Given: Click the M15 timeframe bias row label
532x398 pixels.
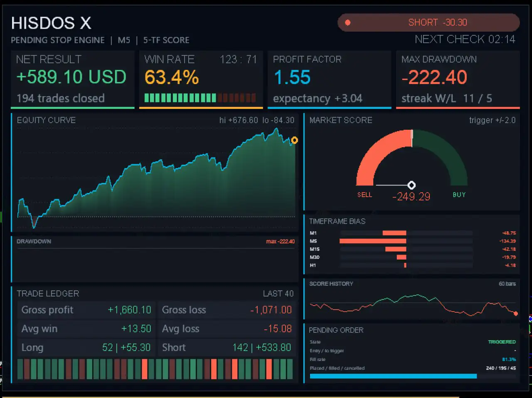Looking at the screenshot, I should point(315,249).
